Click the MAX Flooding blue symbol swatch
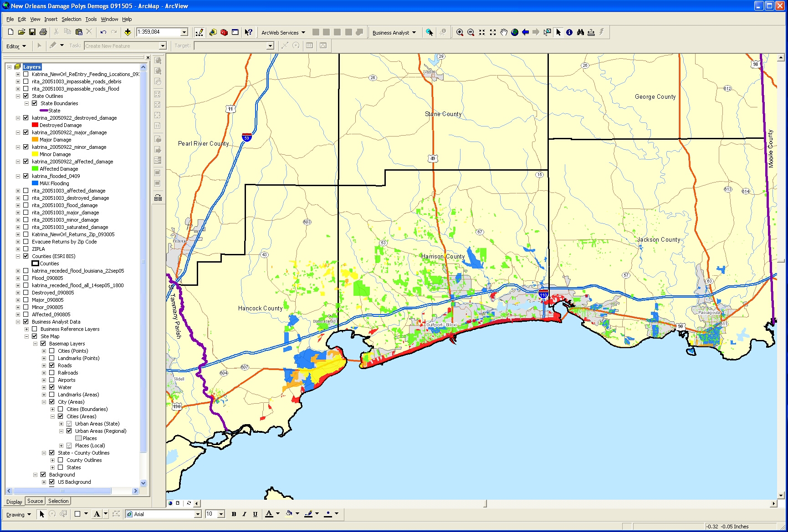Screen dimensions: 788x532 coord(35,183)
